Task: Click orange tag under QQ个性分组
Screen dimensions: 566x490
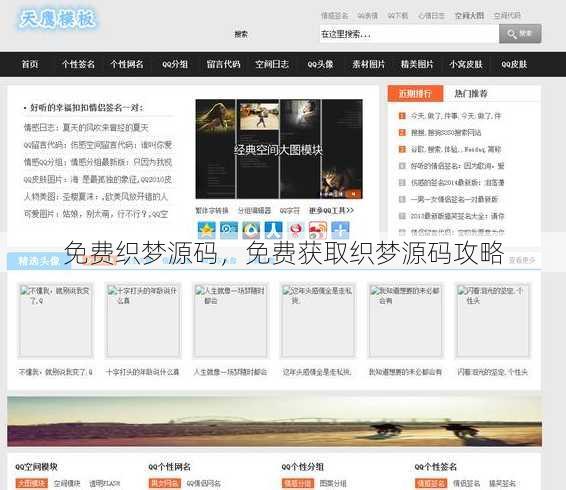Action: [298, 483]
